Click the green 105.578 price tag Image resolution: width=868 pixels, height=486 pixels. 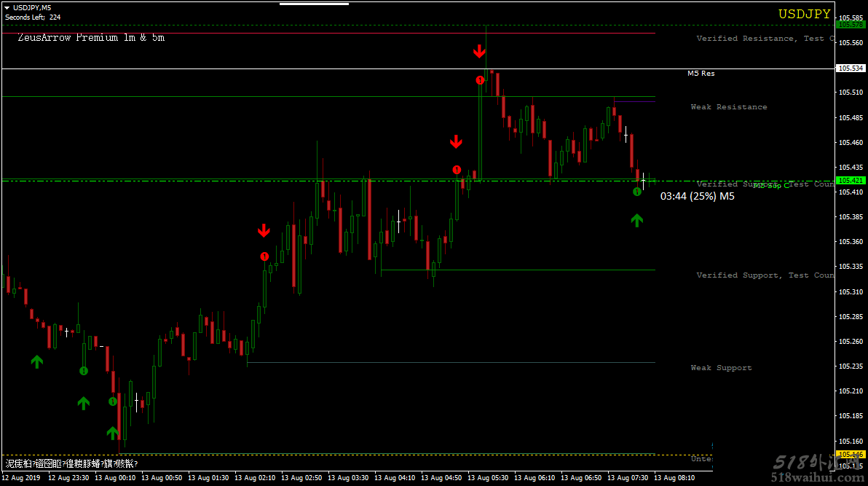coord(851,25)
